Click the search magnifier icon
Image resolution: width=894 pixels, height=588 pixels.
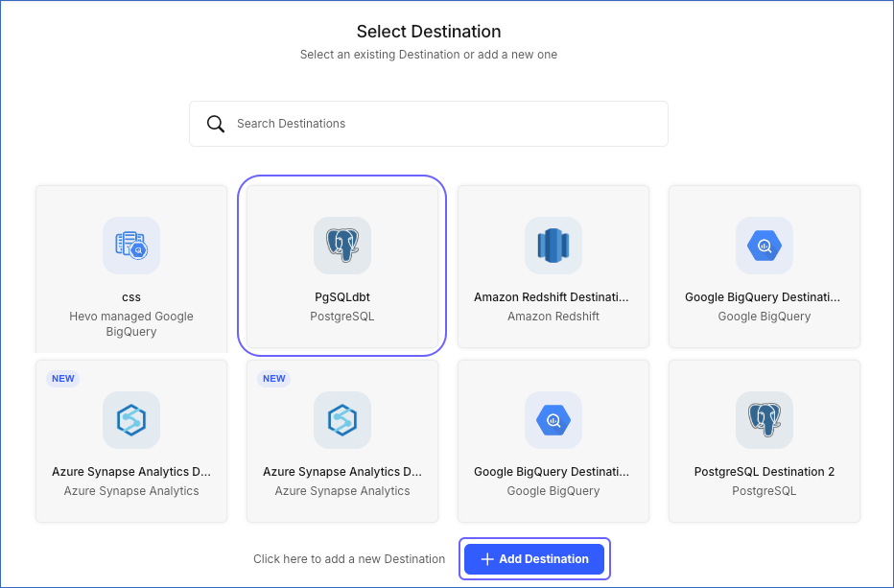tap(216, 123)
